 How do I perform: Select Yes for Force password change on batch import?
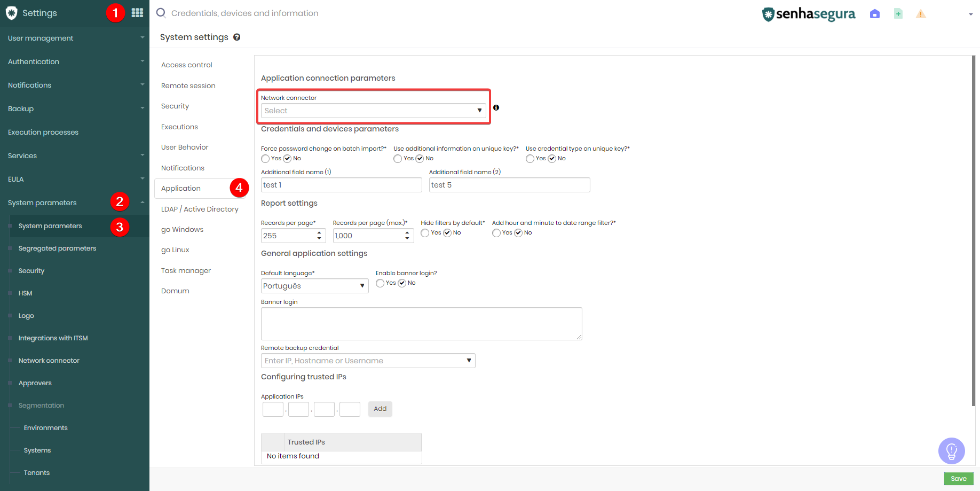[x=265, y=159]
